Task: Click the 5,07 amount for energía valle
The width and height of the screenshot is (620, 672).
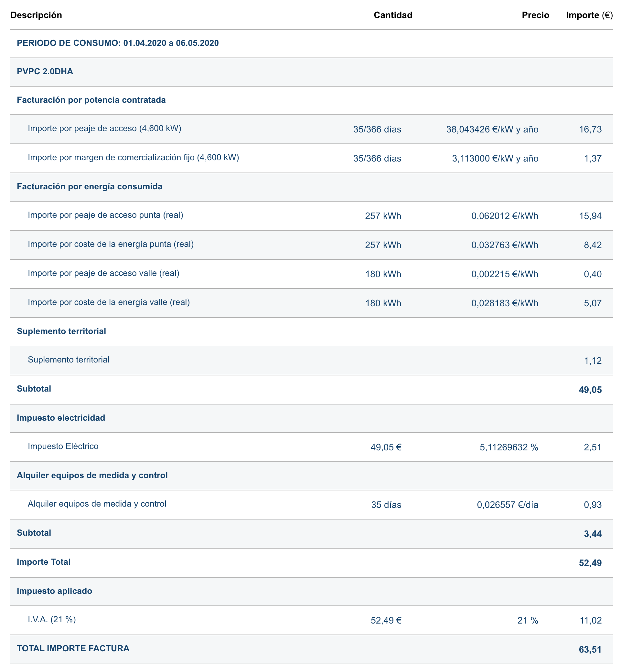Action: (x=593, y=303)
